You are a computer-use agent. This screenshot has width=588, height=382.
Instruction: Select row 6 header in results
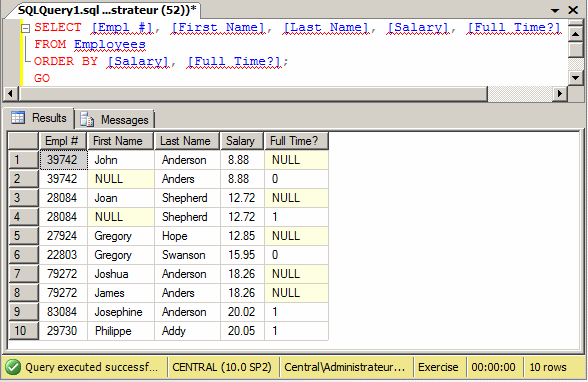[x=23, y=255]
